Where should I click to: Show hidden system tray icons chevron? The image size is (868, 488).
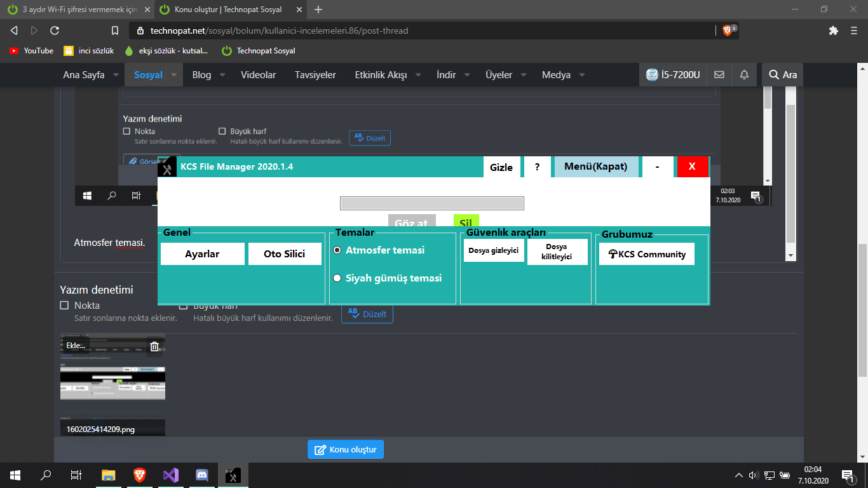(738, 475)
